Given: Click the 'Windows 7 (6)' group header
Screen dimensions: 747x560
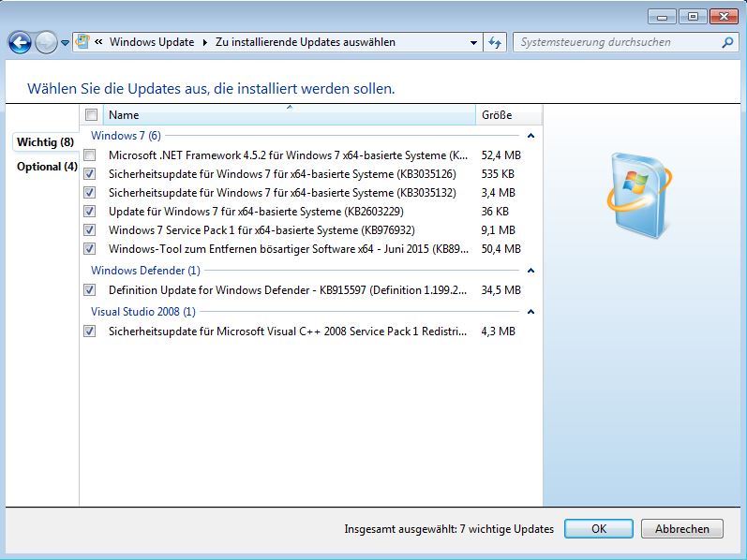Looking at the screenshot, I should tap(126, 136).
